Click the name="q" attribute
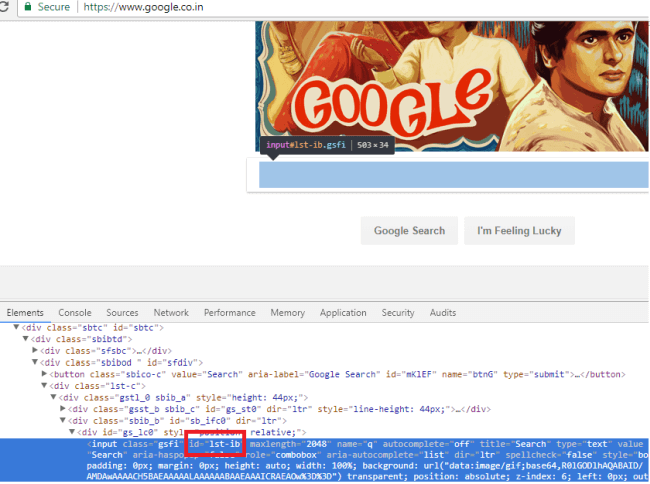This screenshot has height=484, width=650. [357, 444]
